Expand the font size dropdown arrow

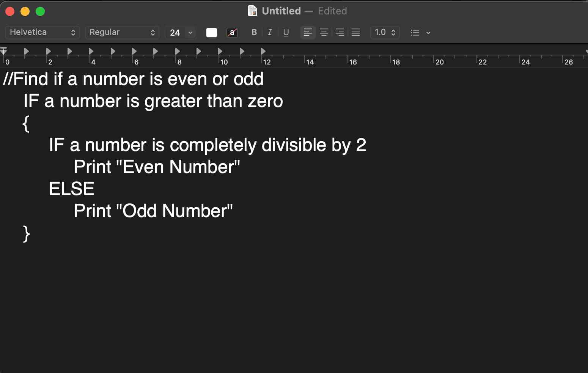click(x=190, y=33)
